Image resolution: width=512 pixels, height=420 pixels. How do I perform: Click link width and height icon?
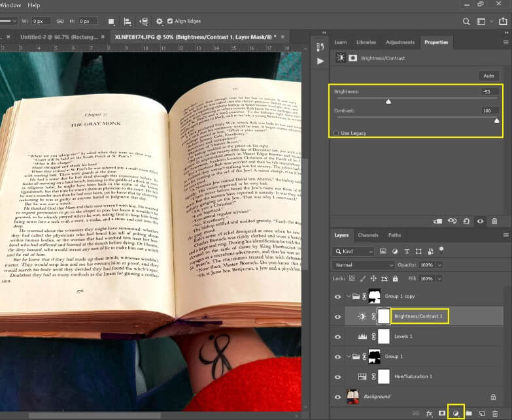(x=60, y=21)
